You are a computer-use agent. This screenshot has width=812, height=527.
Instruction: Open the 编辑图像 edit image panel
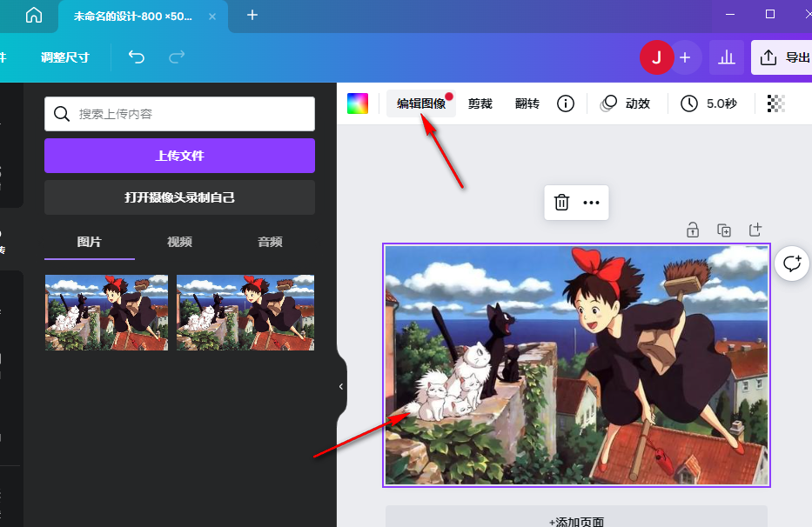422,103
